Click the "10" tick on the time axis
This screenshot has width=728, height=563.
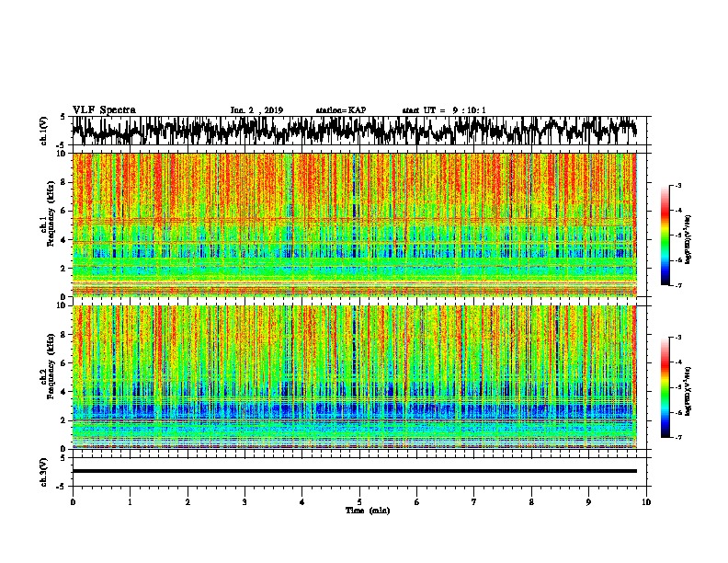pos(646,502)
